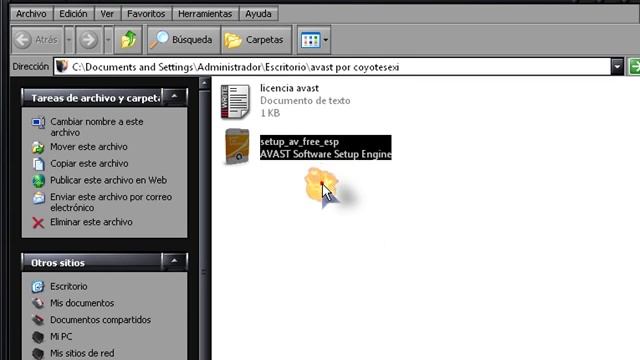The image size is (640, 360).
Task: Click the forward navigation arrow
Action: tap(89, 40)
